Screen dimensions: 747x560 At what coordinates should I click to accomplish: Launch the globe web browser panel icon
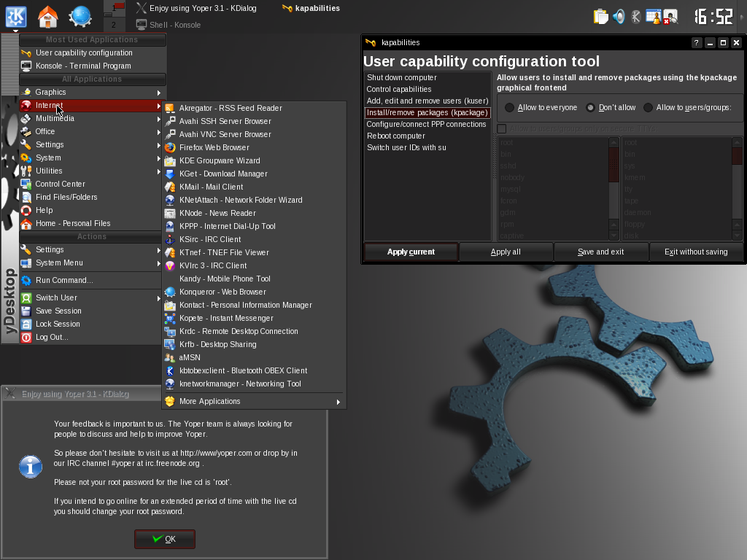pos(80,17)
